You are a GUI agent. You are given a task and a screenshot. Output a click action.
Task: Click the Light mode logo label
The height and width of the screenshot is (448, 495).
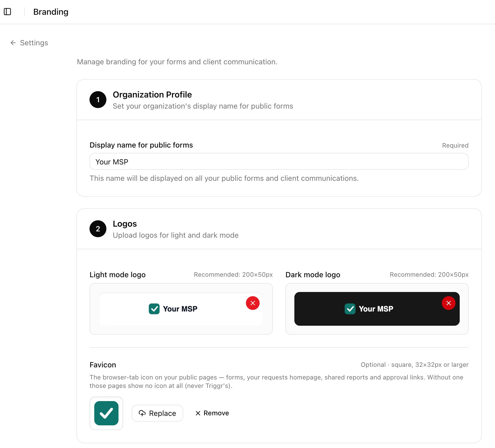[x=117, y=275]
